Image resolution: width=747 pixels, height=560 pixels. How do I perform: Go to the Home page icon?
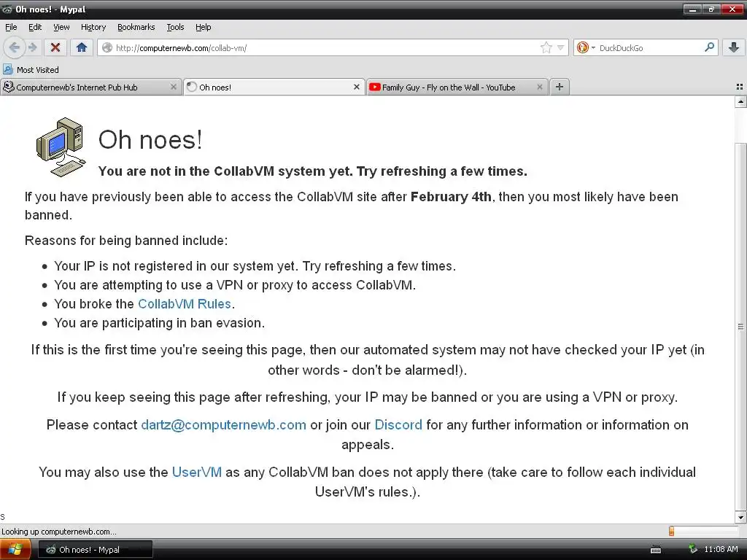(x=82, y=47)
